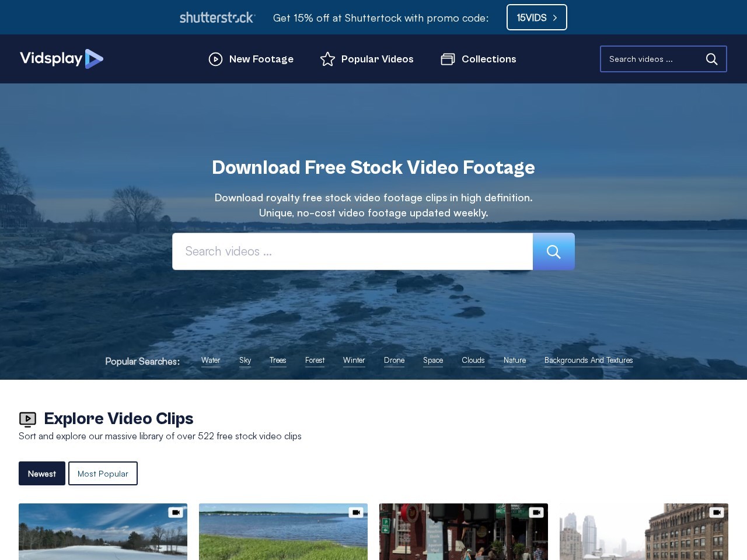747x560 pixels.
Task: Click the Vidsplay logo play icon
Action: [x=94, y=59]
